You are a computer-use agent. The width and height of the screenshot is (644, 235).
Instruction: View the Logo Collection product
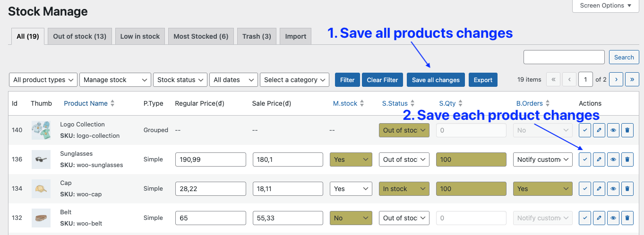coord(613,130)
